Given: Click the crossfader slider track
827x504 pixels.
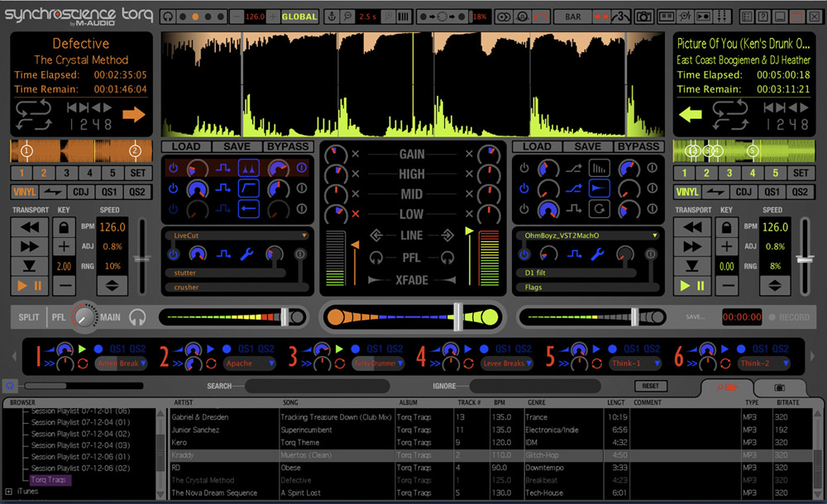Looking at the screenshot, I should [413, 317].
